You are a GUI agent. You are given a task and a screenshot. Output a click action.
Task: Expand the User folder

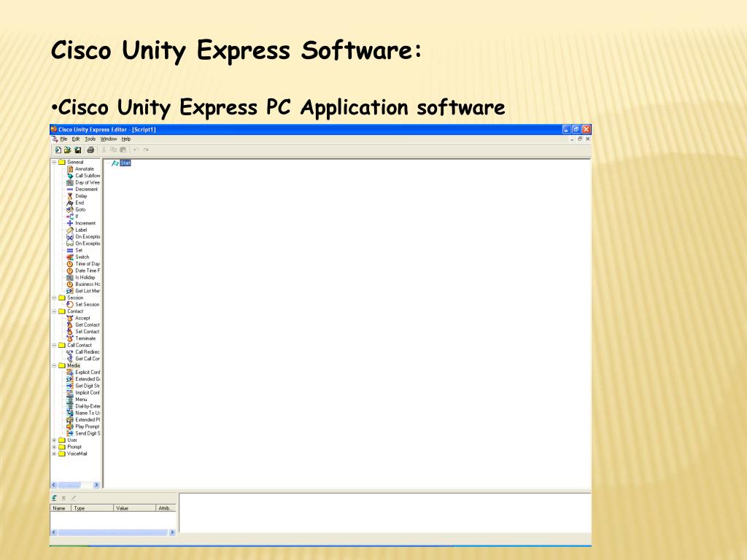[54, 440]
